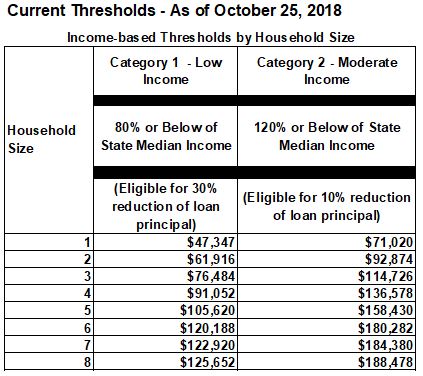Select the $184,380 value

[386, 345]
